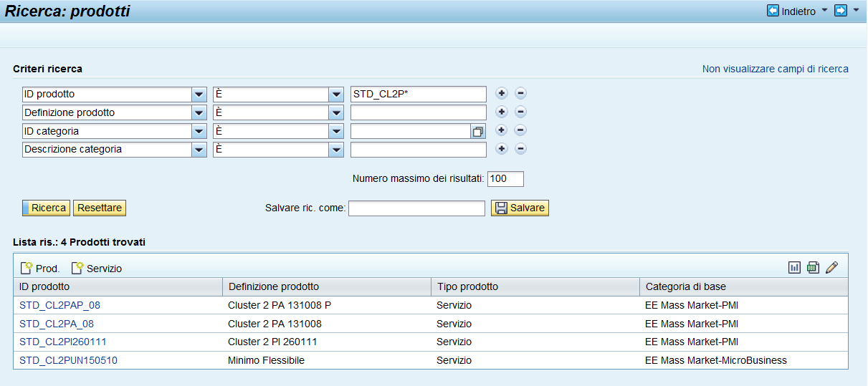Create a new Servizio entry

97,269
